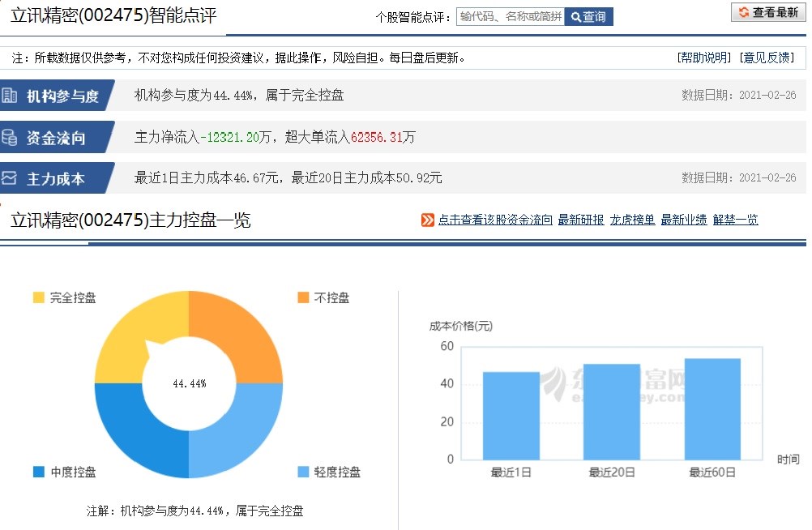This screenshot has height=530, width=812.
Task: Open the 最新业绩 link
Action: pos(684,220)
